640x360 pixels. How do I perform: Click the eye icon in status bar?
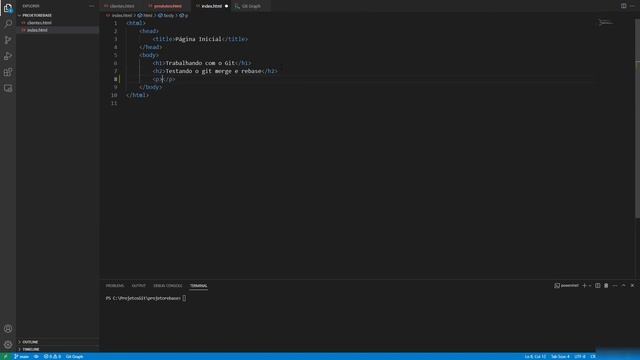(36, 356)
